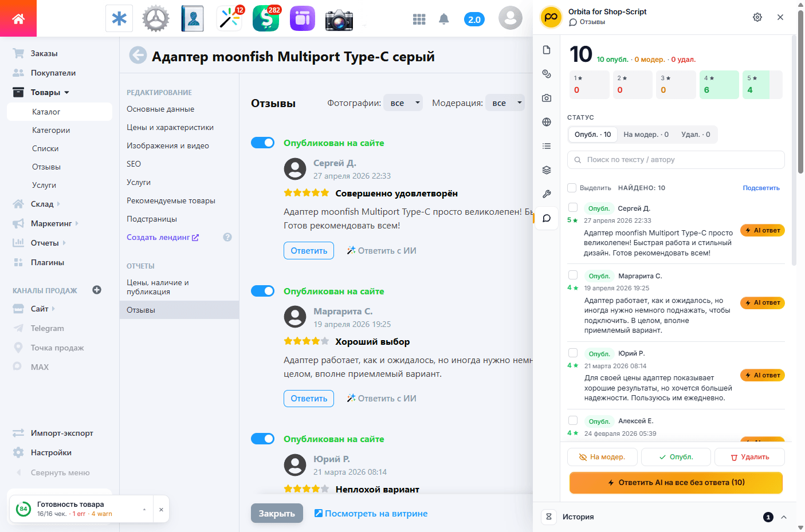Select the Удал. · 0 status tab
Screen dimensions: 805x532
click(696, 135)
